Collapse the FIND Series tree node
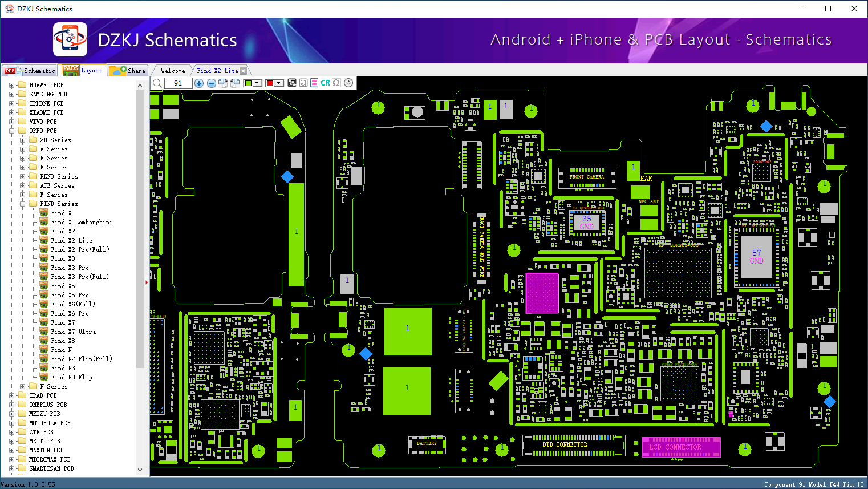Screen dimensions: 868x489 coord(23,204)
